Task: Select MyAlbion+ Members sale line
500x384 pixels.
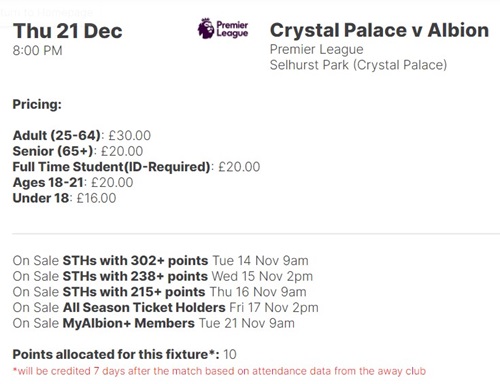Action: point(154,323)
